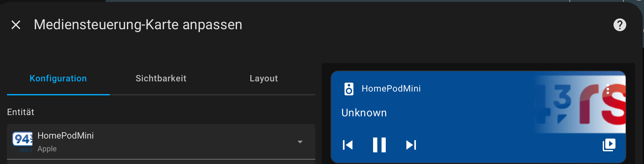Switch to the Layout tab
The image size is (644, 164).
tap(264, 79)
